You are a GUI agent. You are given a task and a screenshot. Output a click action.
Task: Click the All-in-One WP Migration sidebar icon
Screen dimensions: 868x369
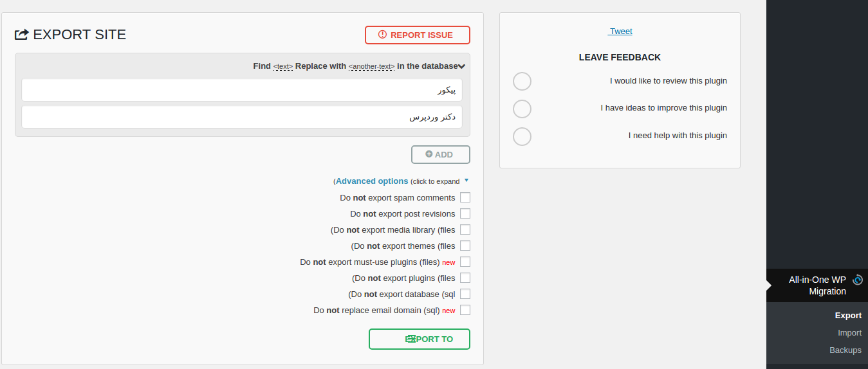coord(857,280)
